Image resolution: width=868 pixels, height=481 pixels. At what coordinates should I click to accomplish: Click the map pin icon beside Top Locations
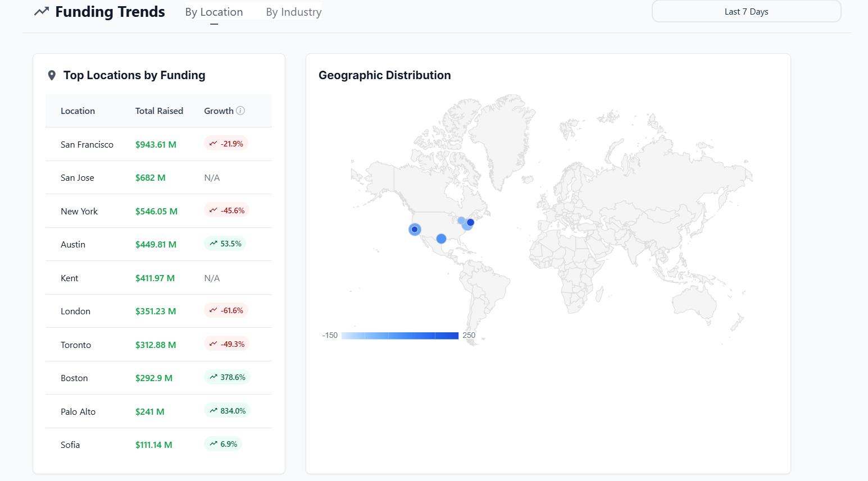tap(51, 75)
